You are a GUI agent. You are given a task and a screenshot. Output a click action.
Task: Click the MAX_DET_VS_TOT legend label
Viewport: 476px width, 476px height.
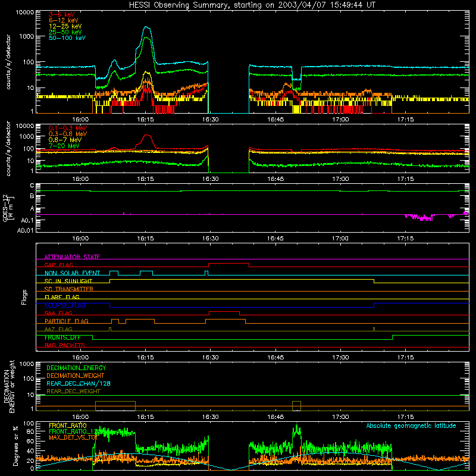click(x=73, y=437)
